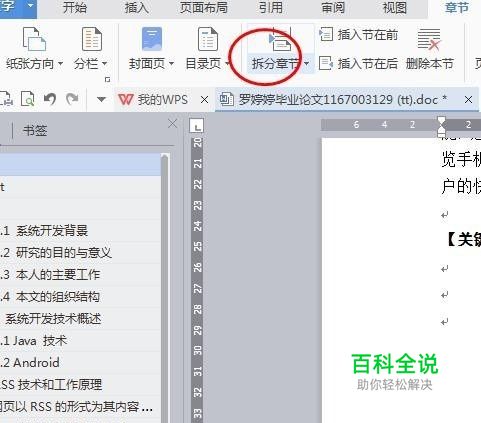481x423 pixels.
Task: Click 插入节在后 insert section after
Action: pos(359,63)
